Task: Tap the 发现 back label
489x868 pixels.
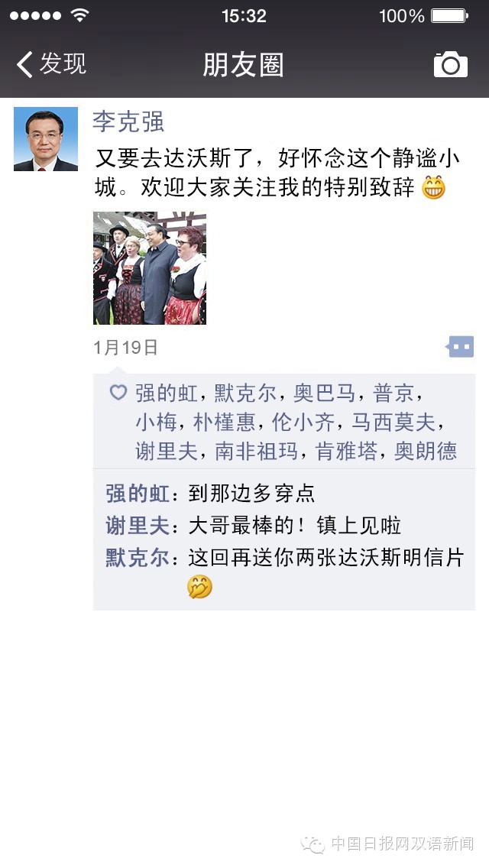Action: tap(63, 64)
